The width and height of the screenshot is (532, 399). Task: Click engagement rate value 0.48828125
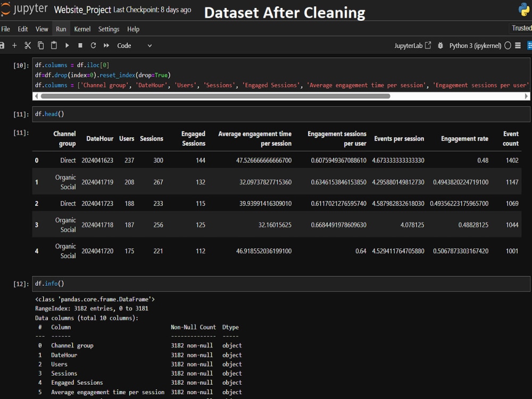pyautogui.click(x=473, y=225)
